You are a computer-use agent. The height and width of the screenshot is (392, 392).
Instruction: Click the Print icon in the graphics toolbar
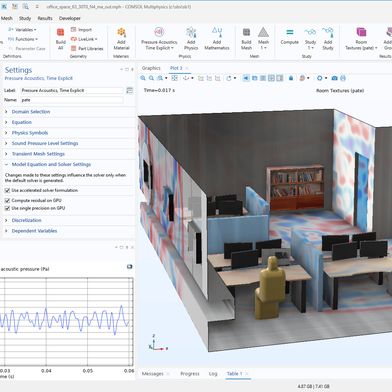tap(343, 78)
